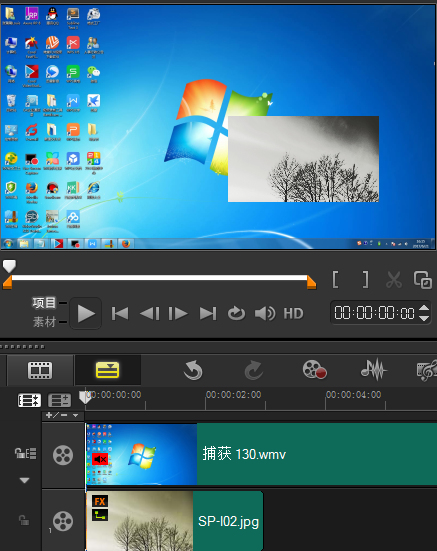This screenshot has height=551, width=437.
Task: Select the SP-I02.jpg overlay clip
Action: click(x=175, y=521)
